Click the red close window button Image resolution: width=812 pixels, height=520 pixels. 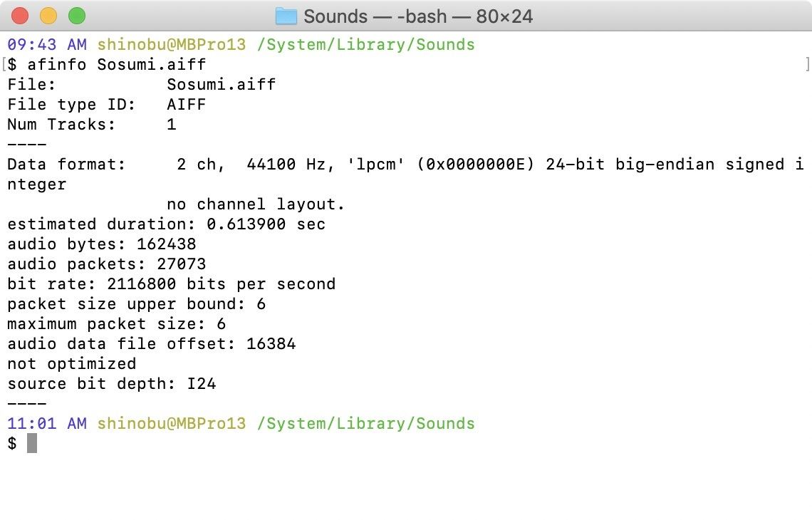[x=20, y=16]
